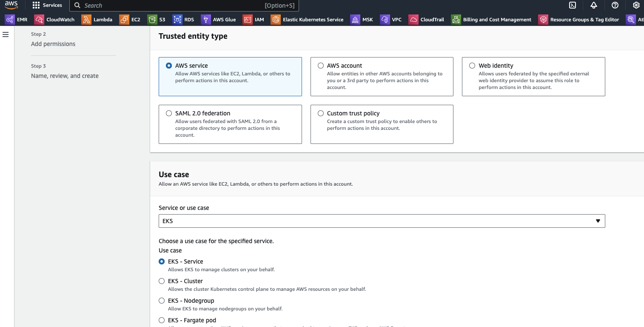This screenshot has width=644, height=327.
Task: Select the AWS service radio button
Action: pyautogui.click(x=169, y=66)
